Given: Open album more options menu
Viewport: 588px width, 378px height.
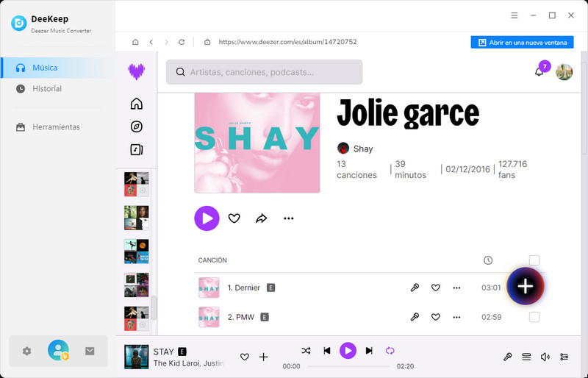Looking at the screenshot, I should click(x=288, y=218).
